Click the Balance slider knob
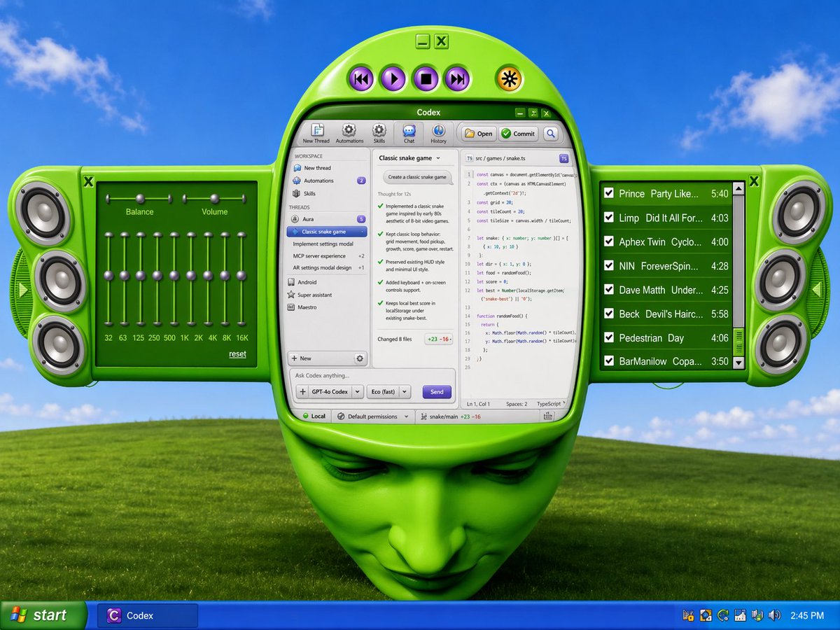The height and width of the screenshot is (630, 840). 140,199
